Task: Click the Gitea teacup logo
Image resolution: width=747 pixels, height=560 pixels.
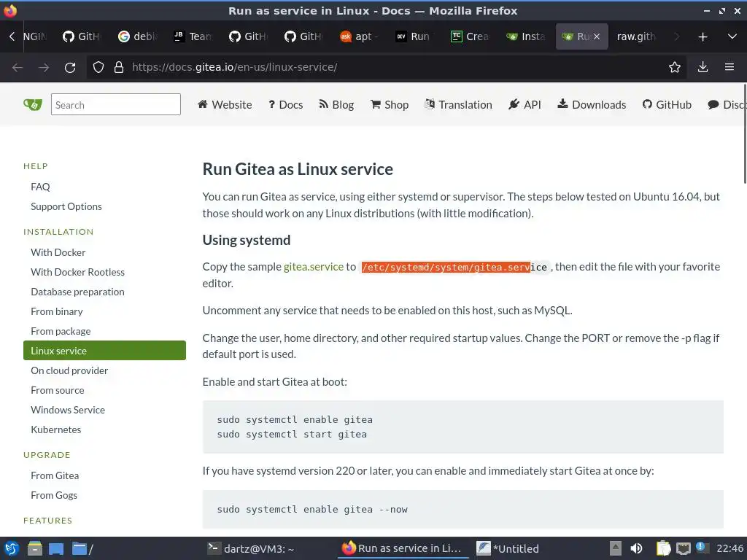Action: tap(33, 104)
